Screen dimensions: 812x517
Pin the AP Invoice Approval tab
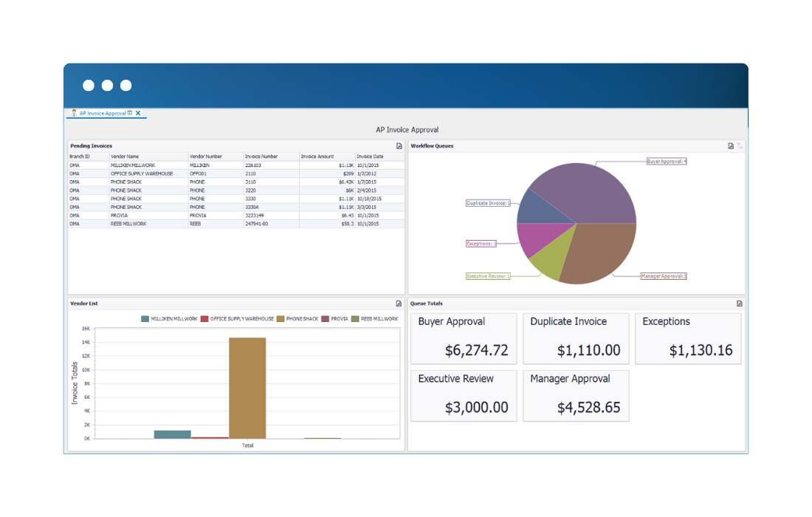tap(130, 113)
